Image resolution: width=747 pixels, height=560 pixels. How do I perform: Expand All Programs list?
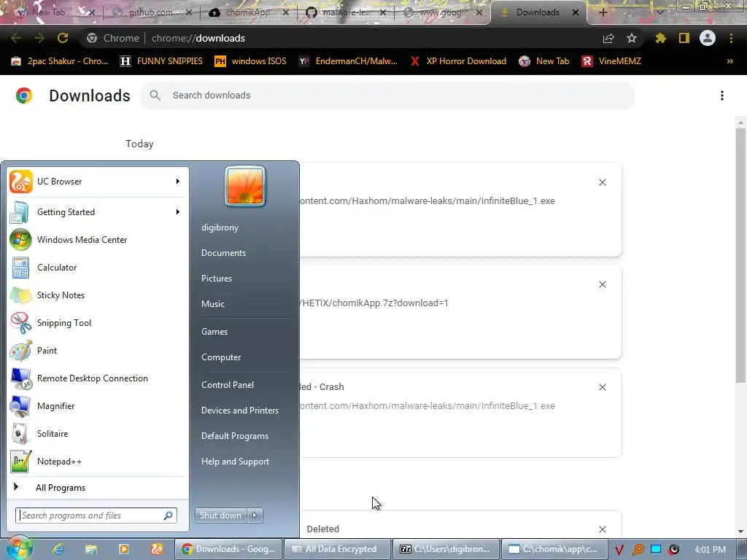pos(96,488)
